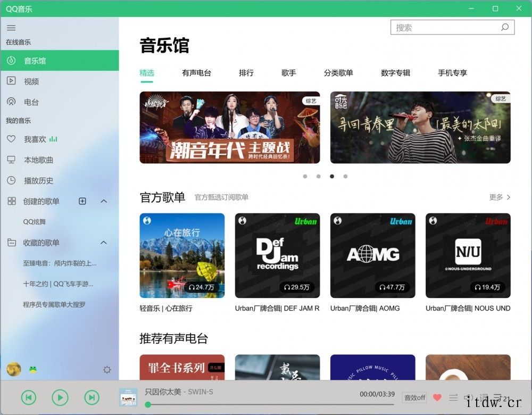Focus the 搜索 search field
Image resolution: width=532 pixels, height=415 pixels.
(452, 27)
